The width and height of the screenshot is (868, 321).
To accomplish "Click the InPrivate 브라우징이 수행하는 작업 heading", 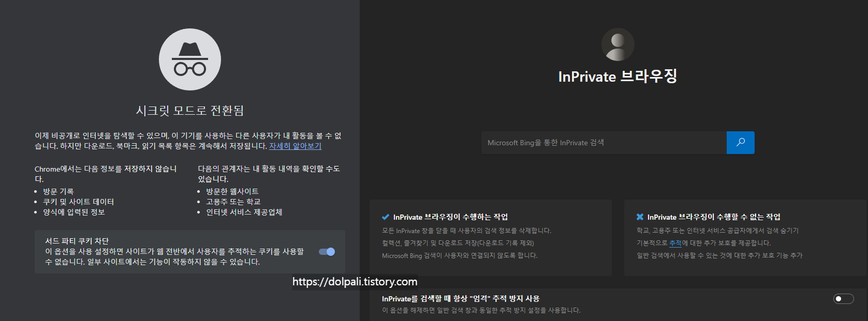I will point(451,217).
